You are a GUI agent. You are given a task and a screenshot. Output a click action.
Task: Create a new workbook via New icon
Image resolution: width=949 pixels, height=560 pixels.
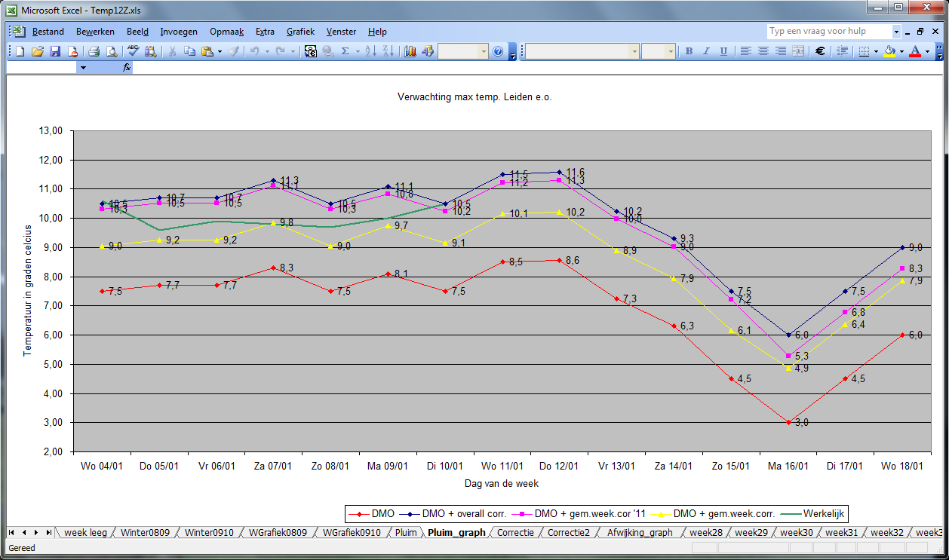pyautogui.click(x=20, y=51)
